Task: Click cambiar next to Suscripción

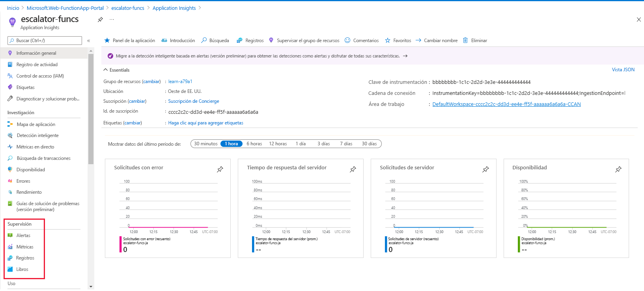Action: 137,101
